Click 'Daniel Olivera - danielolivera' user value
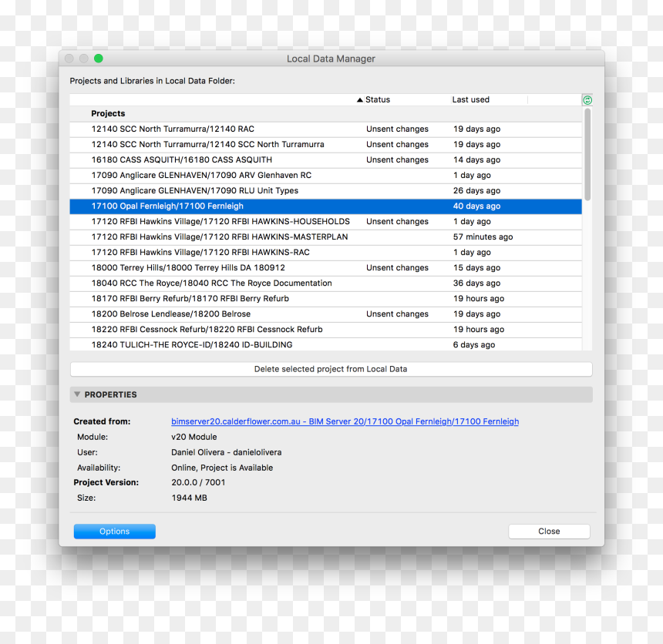 (x=226, y=452)
